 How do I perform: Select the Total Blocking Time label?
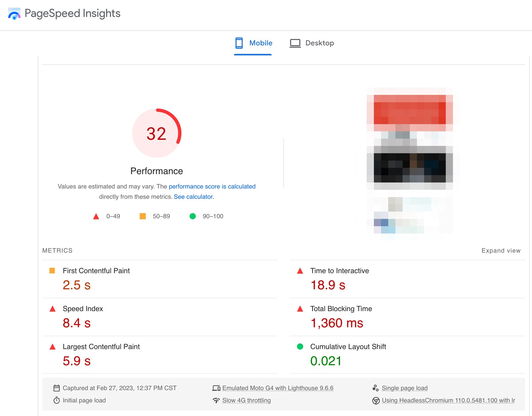tap(341, 309)
